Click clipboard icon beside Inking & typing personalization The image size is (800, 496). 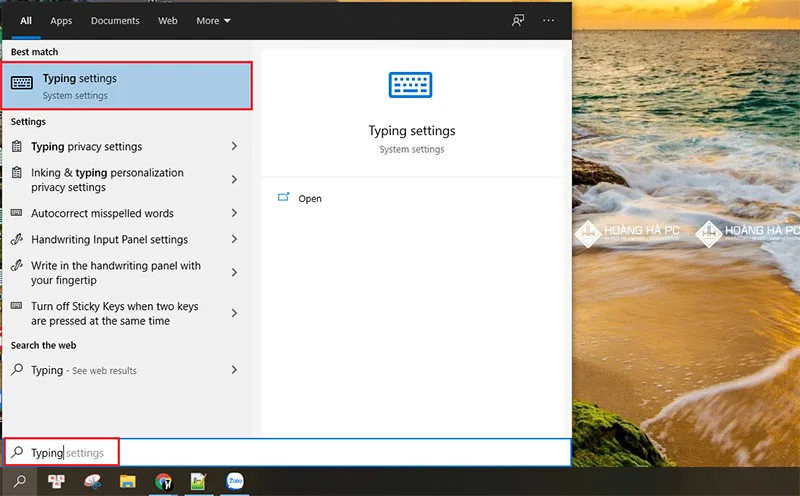coord(17,172)
